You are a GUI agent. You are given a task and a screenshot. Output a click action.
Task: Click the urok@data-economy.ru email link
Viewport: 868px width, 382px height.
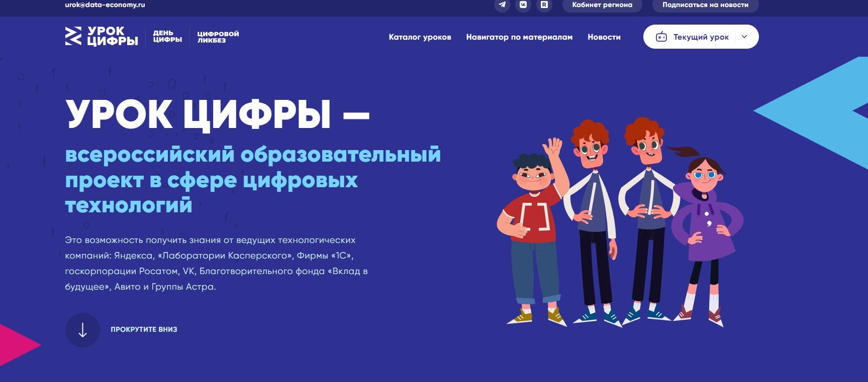(x=105, y=5)
